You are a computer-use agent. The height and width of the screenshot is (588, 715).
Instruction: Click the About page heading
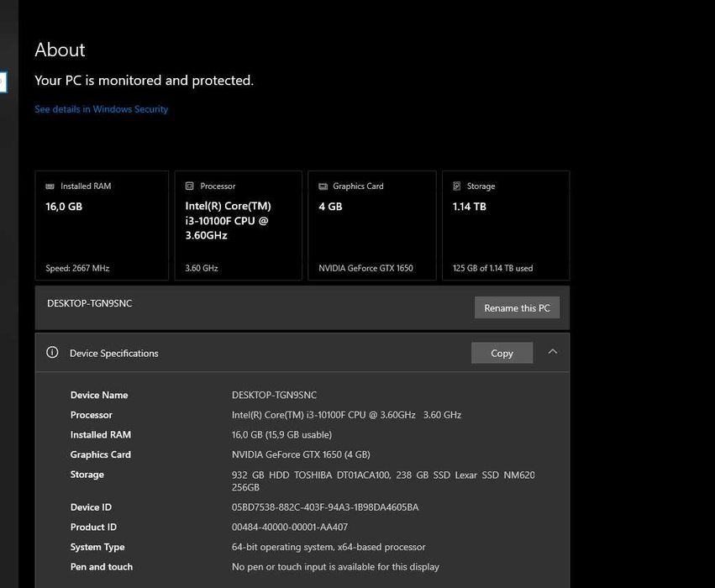60,50
